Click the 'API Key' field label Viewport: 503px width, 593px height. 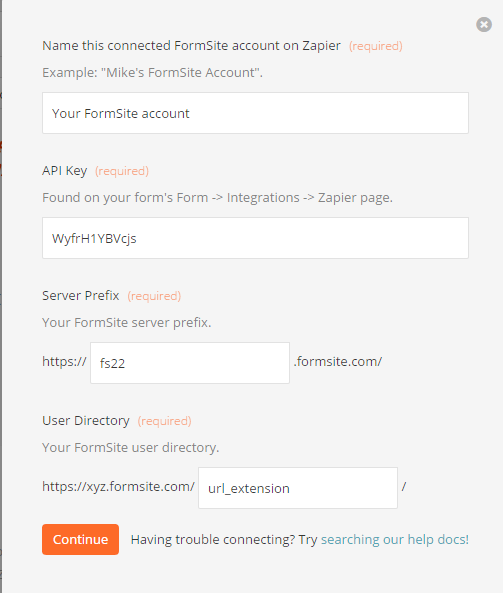(x=65, y=171)
